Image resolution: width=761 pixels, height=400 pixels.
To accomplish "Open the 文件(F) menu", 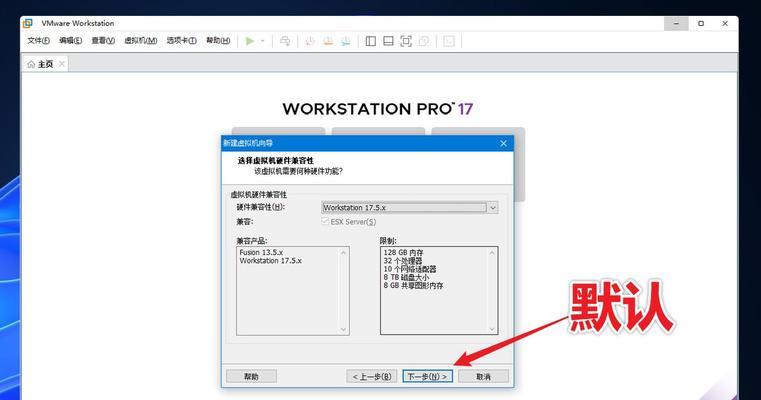I will pyautogui.click(x=38, y=41).
